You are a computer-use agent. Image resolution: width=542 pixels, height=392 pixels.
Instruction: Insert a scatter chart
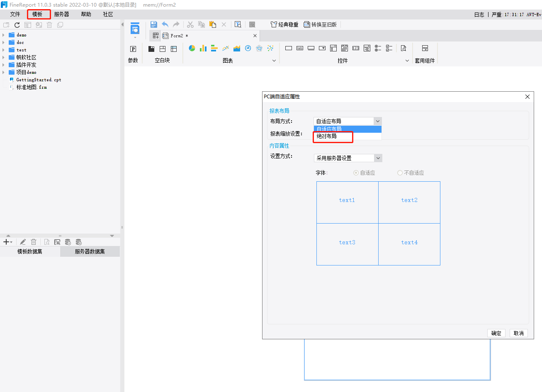click(x=270, y=48)
